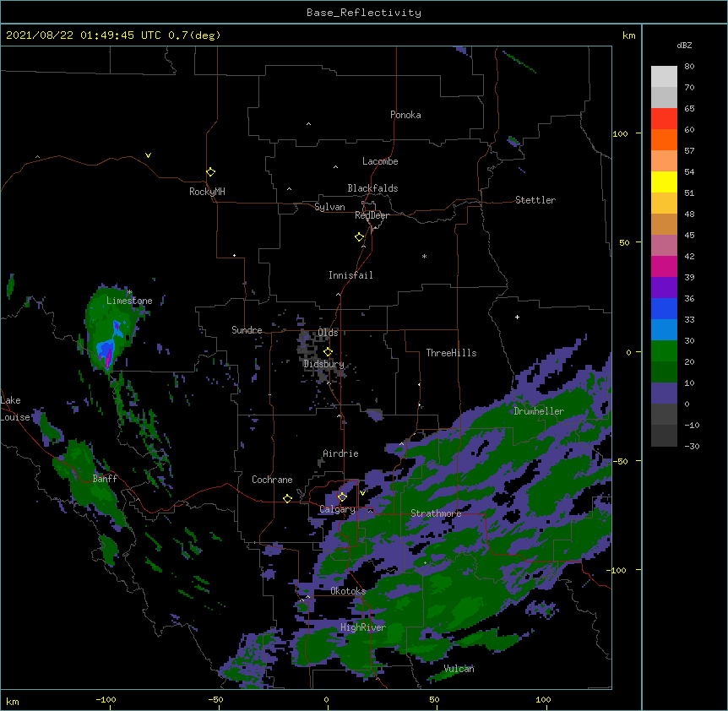Click the Banff label
Screen dimensions: 728x711
(105, 479)
